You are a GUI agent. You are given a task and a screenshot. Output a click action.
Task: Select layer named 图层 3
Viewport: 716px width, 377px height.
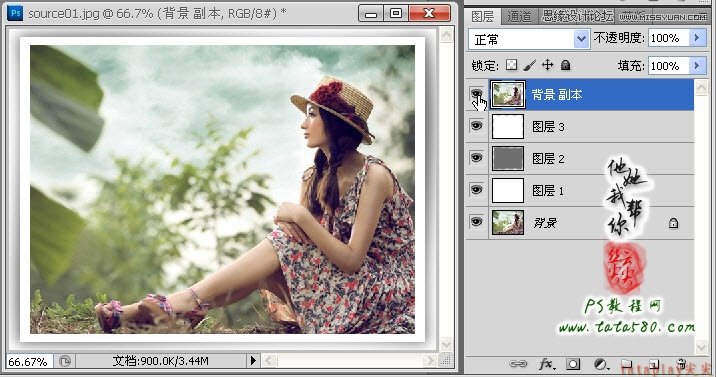548,126
